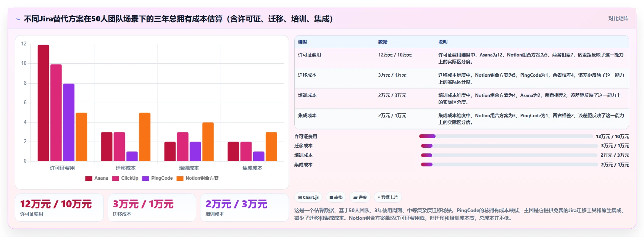Click table value 2万元 / 3万元 in 培训成本 row
Viewport: 644px width, 237px height.
(392, 95)
